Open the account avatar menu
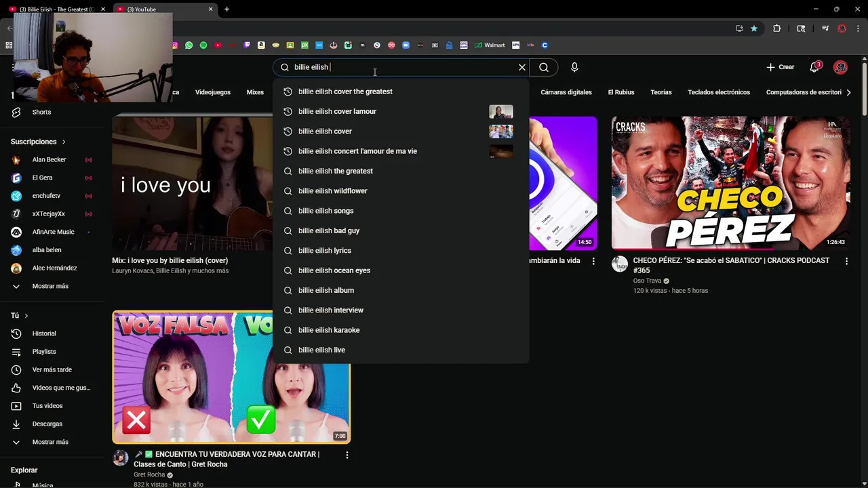The image size is (868, 488). point(841,67)
